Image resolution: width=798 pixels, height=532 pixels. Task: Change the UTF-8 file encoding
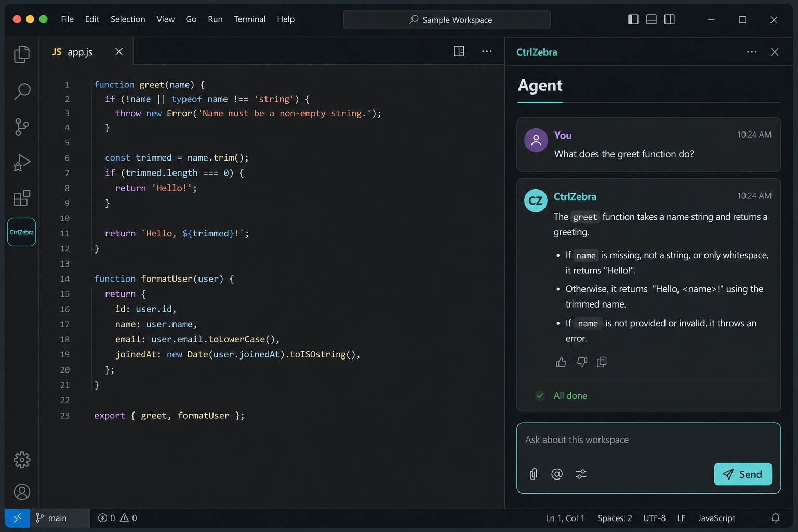pyautogui.click(x=654, y=518)
